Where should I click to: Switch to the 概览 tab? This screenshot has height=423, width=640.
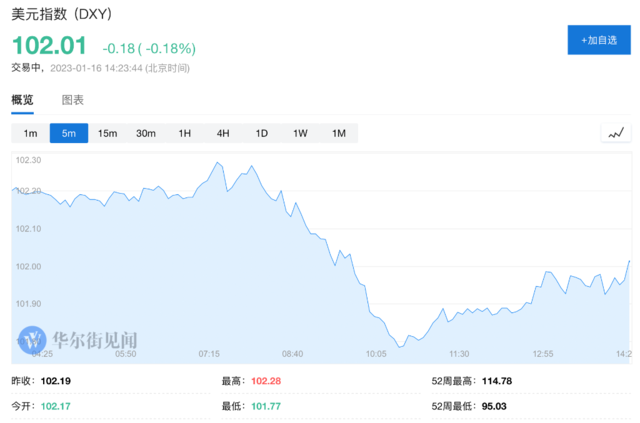pyautogui.click(x=22, y=100)
